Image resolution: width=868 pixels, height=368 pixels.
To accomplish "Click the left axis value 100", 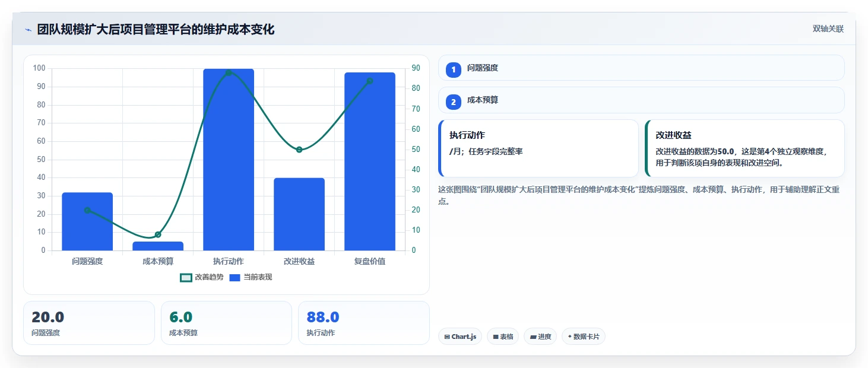I will coord(39,68).
